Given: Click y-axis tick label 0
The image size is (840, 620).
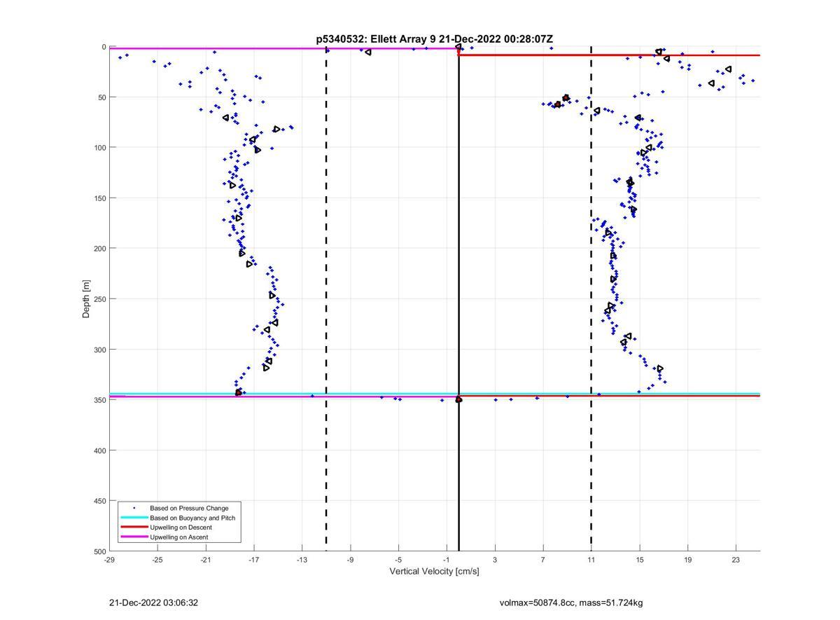Looking at the screenshot, I should [104, 47].
